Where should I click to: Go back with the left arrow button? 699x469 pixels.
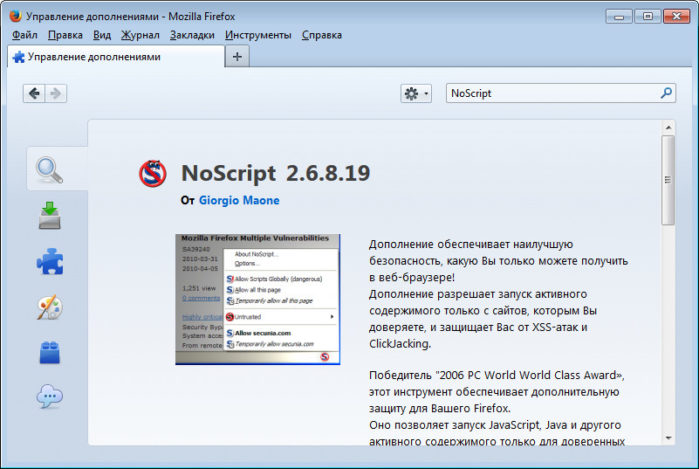point(35,93)
